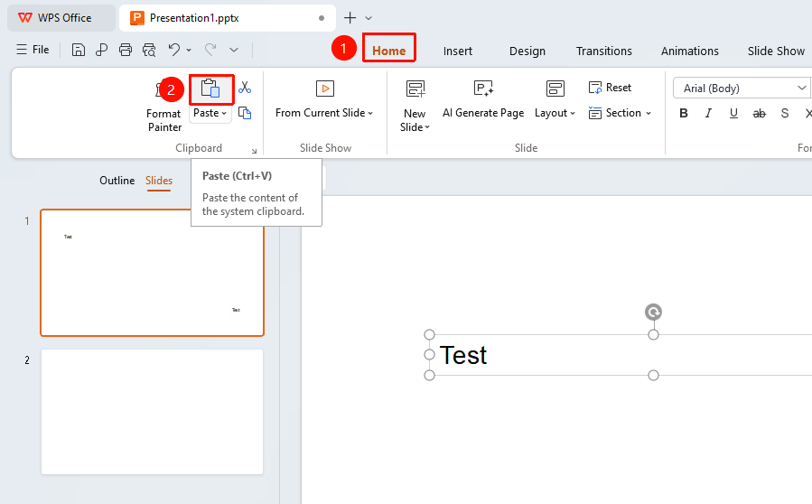Expand the undo history dropdown arrow

pyautogui.click(x=189, y=51)
